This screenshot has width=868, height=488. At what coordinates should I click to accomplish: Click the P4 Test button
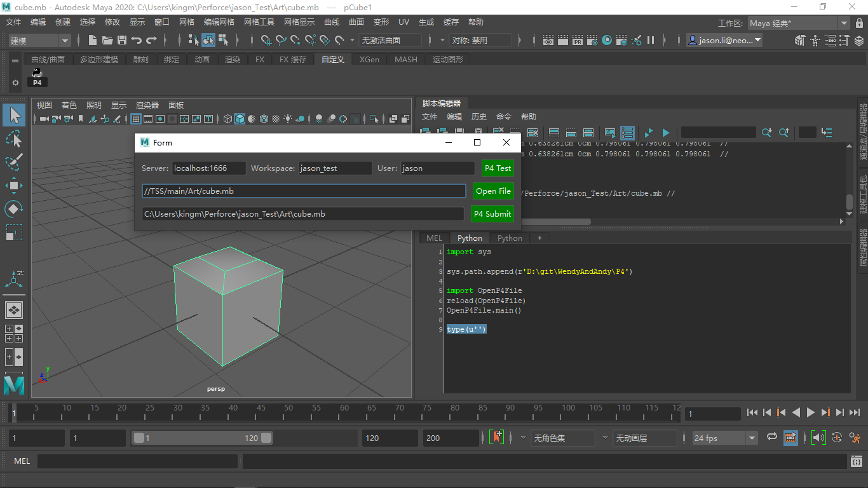(498, 168)
